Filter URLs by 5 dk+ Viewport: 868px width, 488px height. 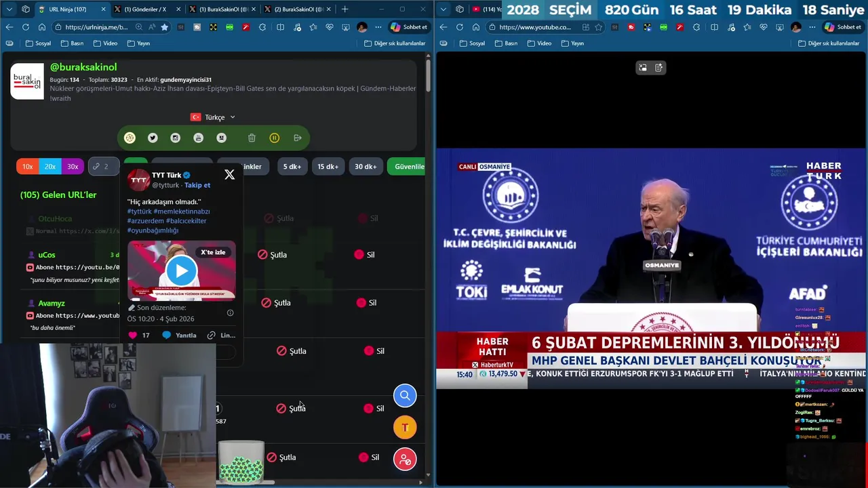[x=292, y=167]
